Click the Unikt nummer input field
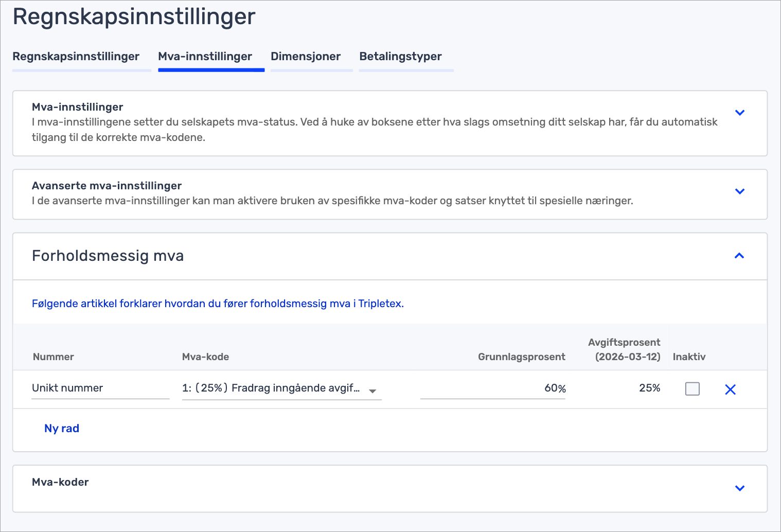 point(100,388)
